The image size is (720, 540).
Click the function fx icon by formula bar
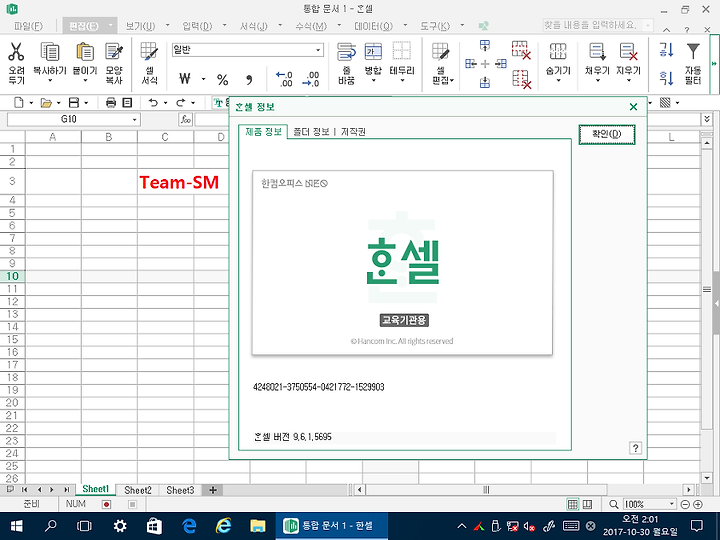(x=186, y=119)
